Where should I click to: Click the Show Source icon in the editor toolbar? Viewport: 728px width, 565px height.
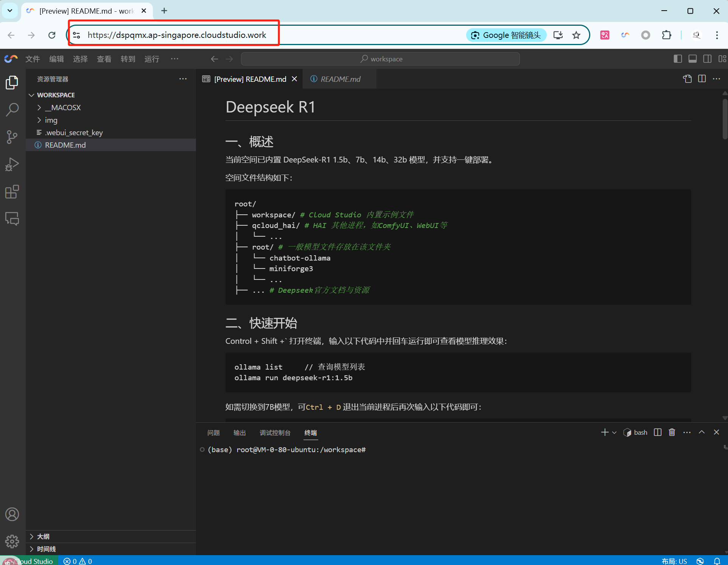(x=688, y=79)
